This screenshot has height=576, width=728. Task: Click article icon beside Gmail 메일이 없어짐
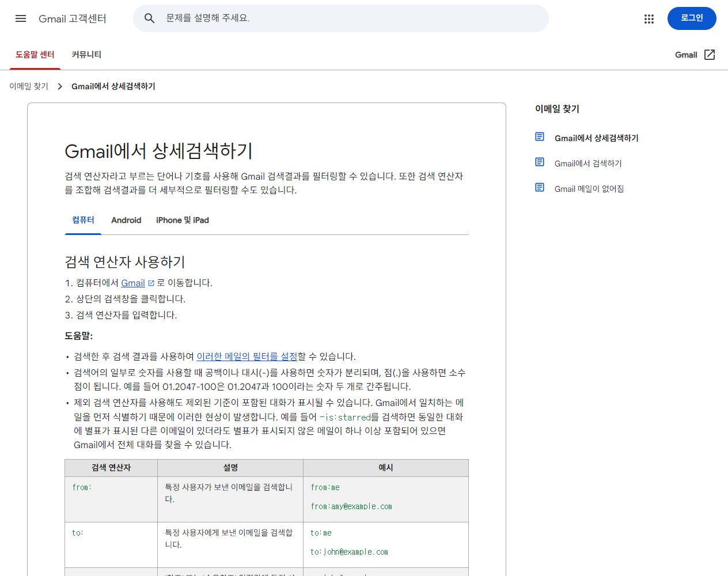540,187
